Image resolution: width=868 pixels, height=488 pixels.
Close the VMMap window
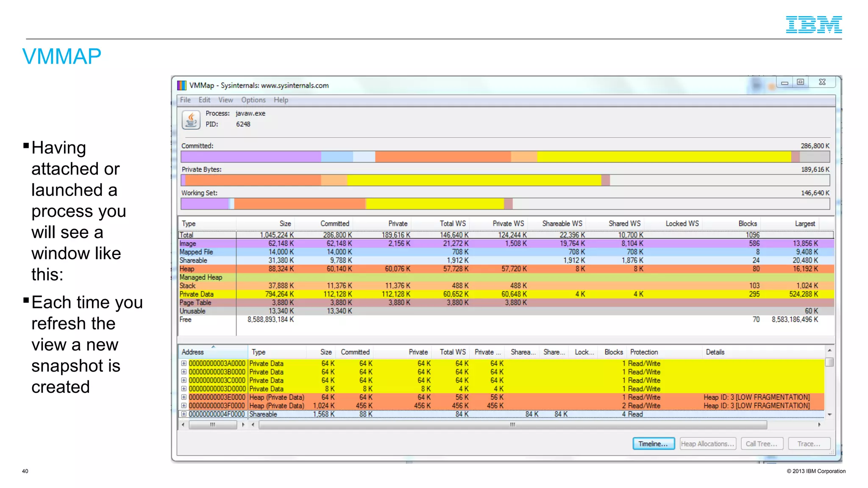coord(822,82)
